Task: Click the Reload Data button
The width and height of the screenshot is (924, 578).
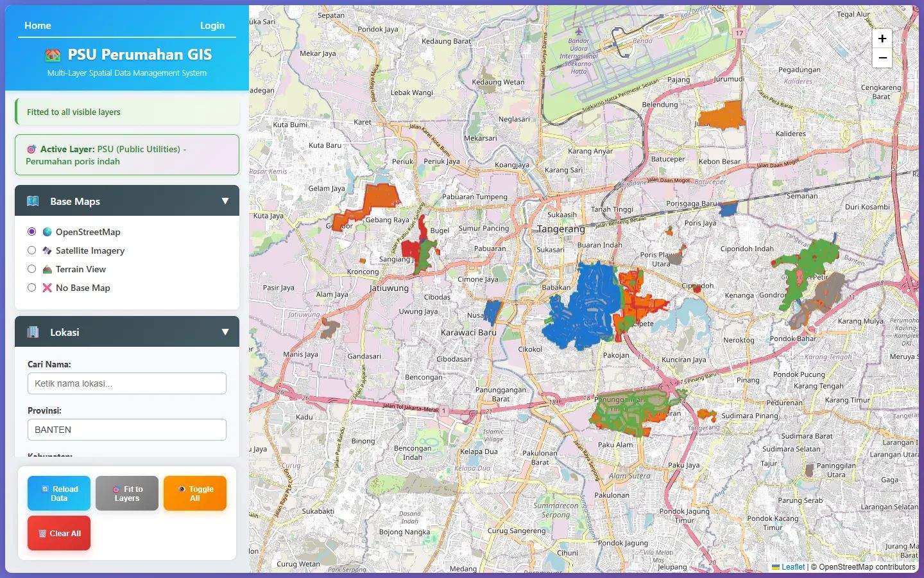Action: pyautogui.click(x=59, y=493)
